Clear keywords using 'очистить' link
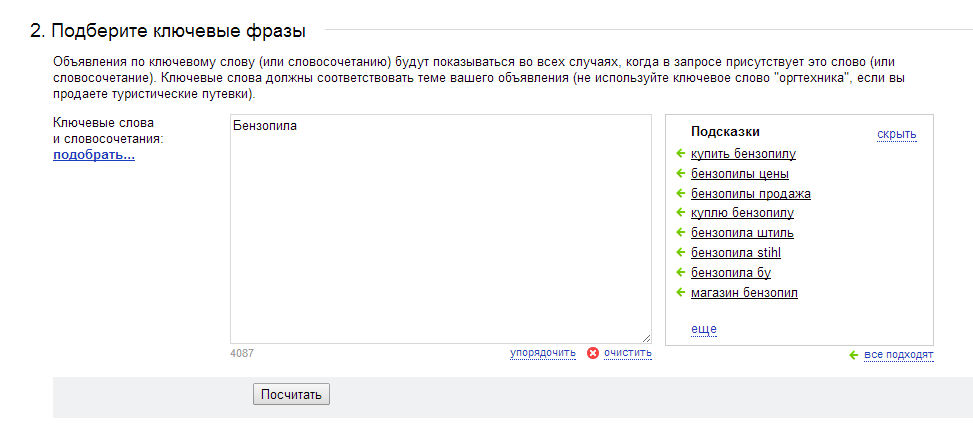 pos(628,353)
